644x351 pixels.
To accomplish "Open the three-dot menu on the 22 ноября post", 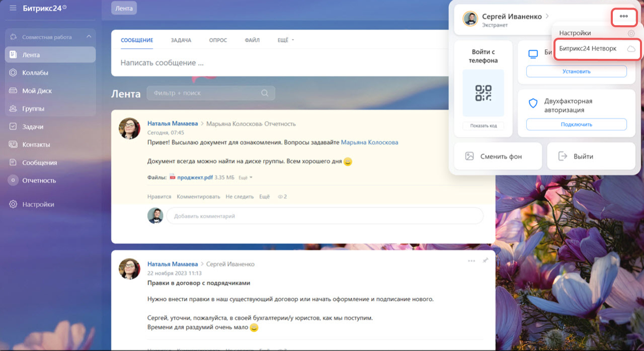I will (x=471, y=261).
